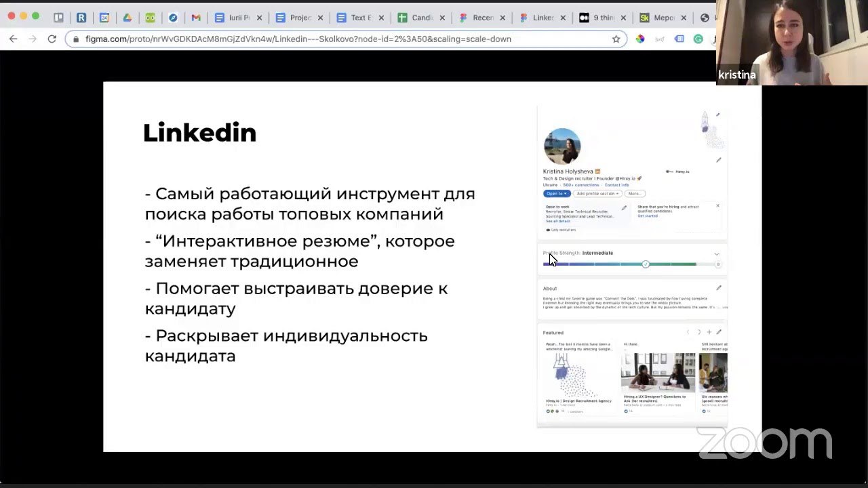Click the Get started link
Viewport: 868px width, 488px height.
[647, 216]
